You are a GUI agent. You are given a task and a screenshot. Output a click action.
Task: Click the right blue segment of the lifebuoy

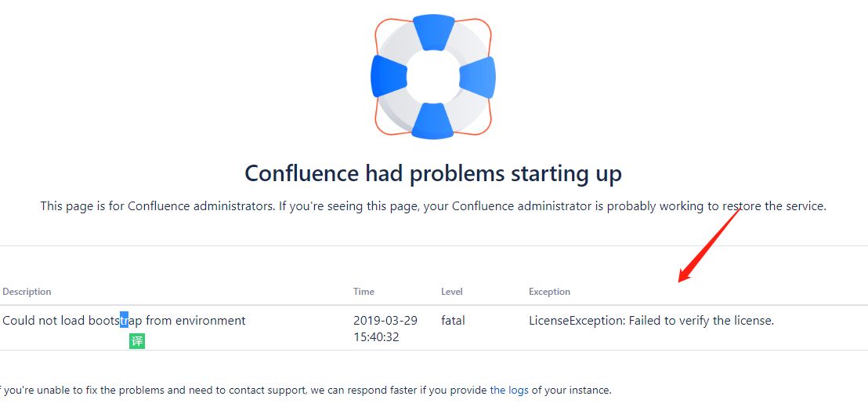478,78
